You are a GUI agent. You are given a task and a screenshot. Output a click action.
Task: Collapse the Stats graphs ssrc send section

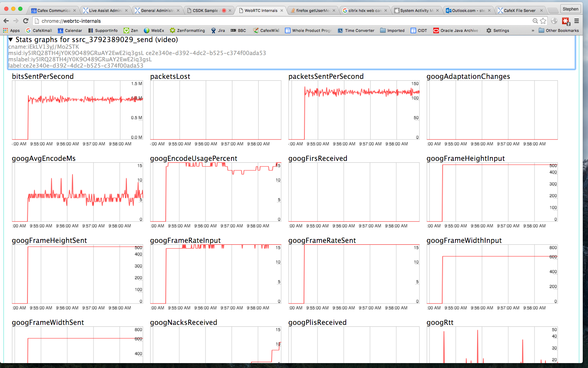(10, 40)
